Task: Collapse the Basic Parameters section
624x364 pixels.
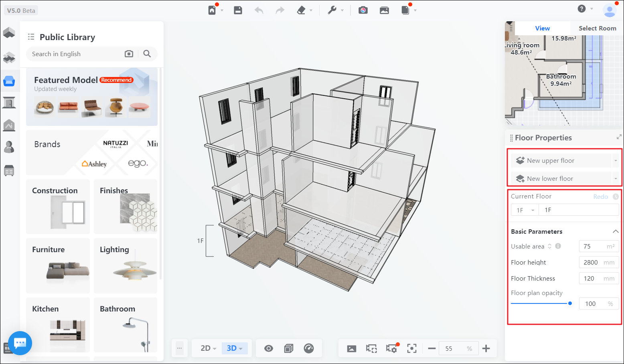Action: [x=615, y=231]
